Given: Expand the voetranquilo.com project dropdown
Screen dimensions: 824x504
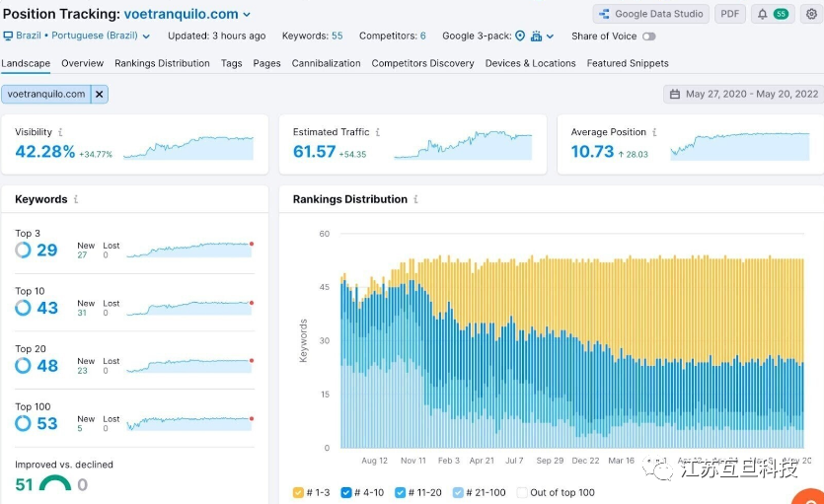Looking at the screenshot, I should point(247,15).
